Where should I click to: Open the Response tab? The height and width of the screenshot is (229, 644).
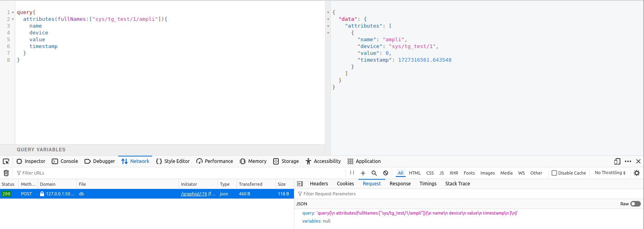(x=400, y=184)
